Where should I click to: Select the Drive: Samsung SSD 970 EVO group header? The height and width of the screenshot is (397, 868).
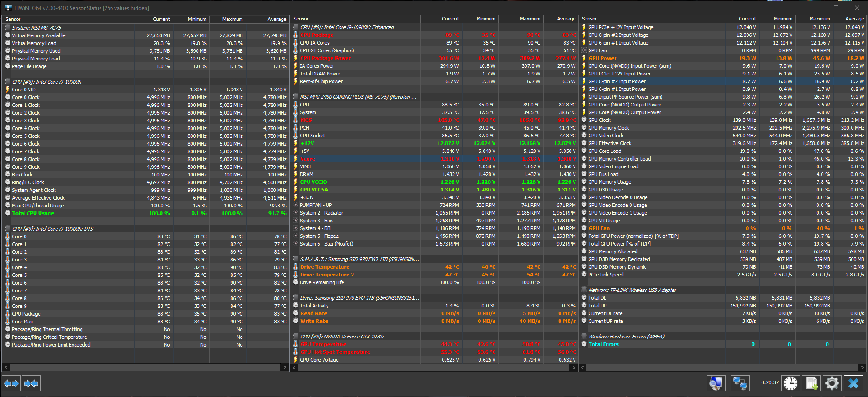point(434,298)
